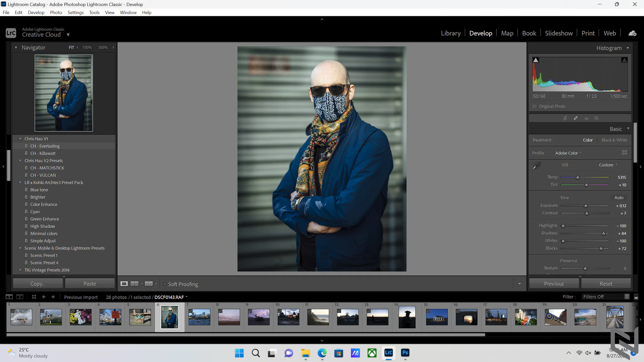Set treatment to Color
This screenshot has height=362, width=644.
(x=587, y=140)
